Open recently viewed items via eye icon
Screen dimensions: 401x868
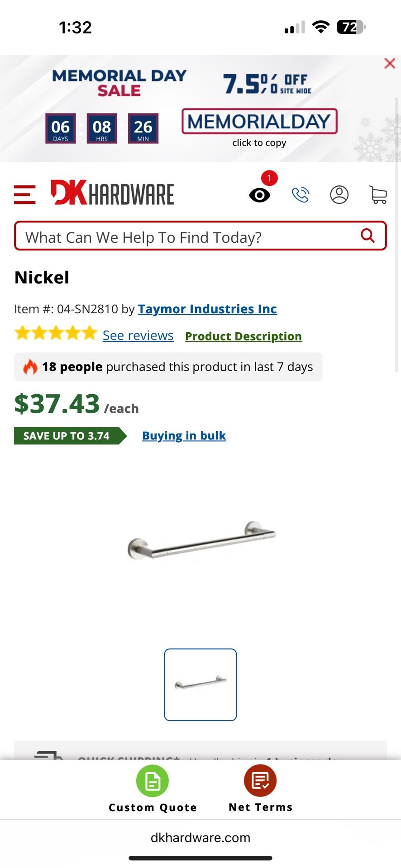[x=260, y=194]
